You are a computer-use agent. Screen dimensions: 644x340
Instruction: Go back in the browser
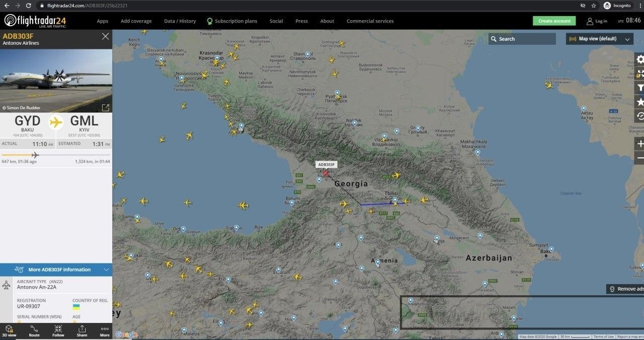click(7, 5)
